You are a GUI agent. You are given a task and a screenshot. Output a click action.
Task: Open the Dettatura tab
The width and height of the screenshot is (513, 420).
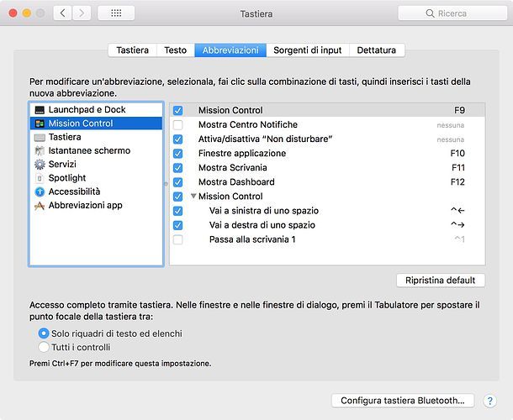tap(377, 50)
